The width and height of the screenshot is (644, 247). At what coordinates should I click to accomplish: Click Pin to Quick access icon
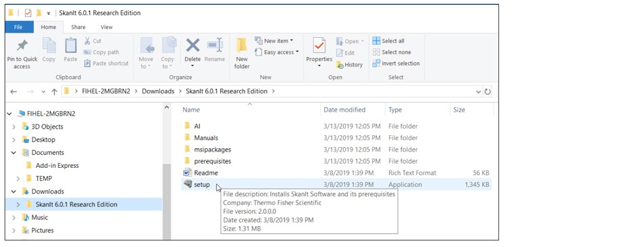coord(22,45)
